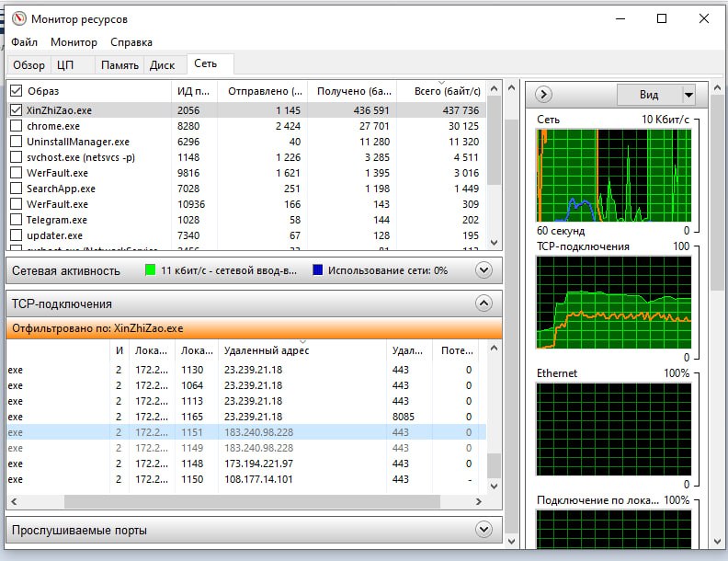Toggle the Образ select-all checkbox

(17, 90)
